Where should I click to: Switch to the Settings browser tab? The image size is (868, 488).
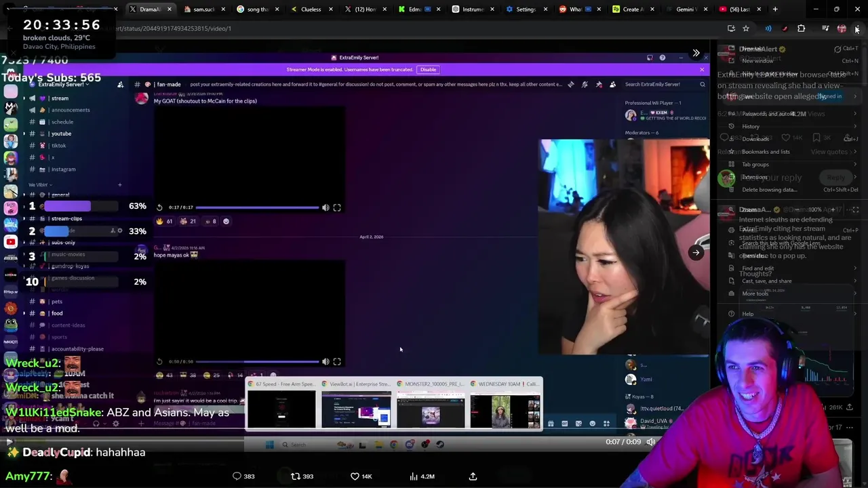pos(526,9)
